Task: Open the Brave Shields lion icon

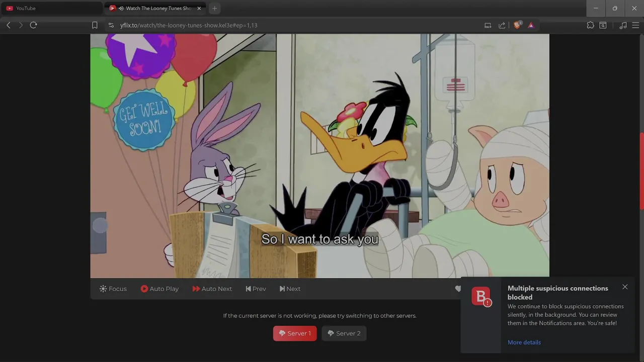Action: click(x=517, y=25)
